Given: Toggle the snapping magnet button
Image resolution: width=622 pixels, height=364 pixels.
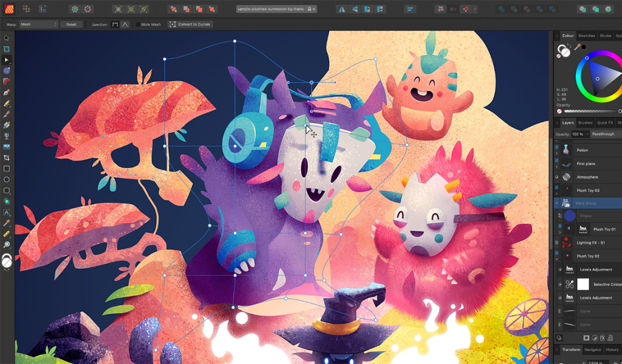Looking at the screenshot, I should (x=466, y=9).
